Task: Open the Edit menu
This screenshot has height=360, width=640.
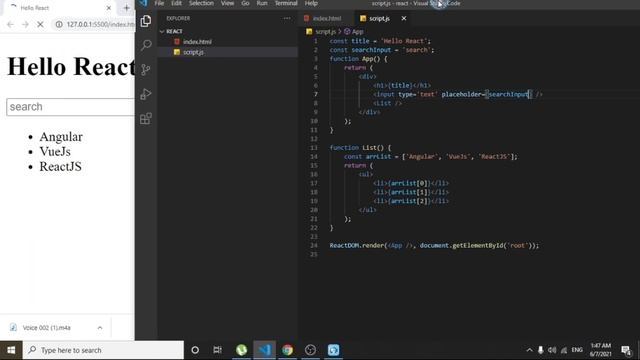Action: click(x=176, y=3)
